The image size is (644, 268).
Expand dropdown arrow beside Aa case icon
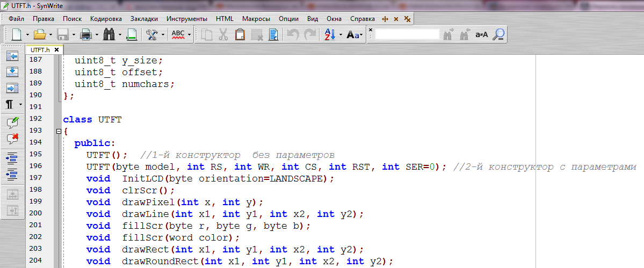pyautogui.click(x=361, y=35)
